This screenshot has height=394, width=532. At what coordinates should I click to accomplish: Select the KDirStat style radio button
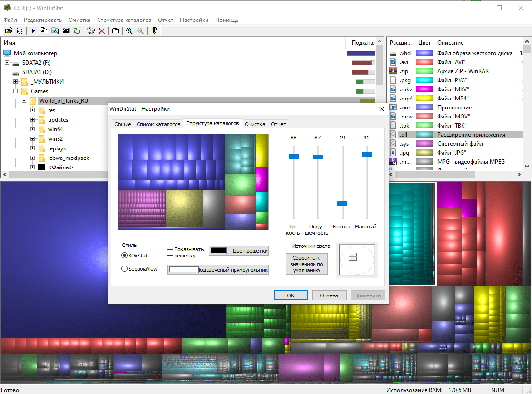click(125, 256)
